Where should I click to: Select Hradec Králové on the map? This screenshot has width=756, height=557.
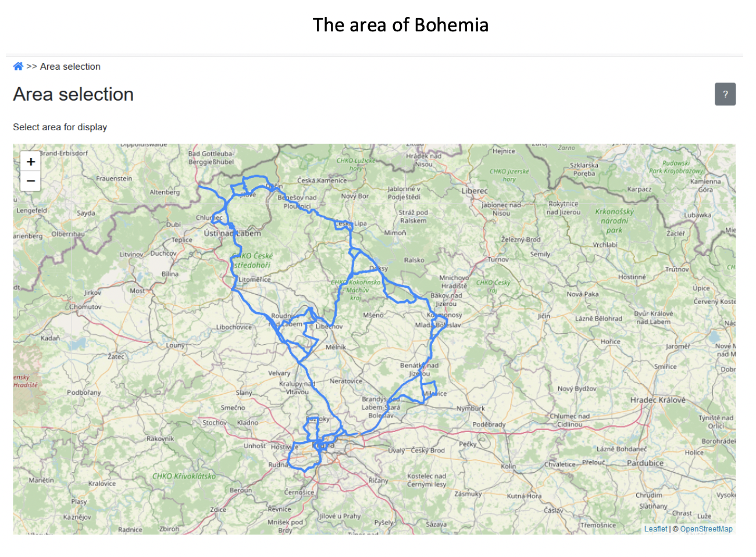pyautogui.click(x=658, y=400)
